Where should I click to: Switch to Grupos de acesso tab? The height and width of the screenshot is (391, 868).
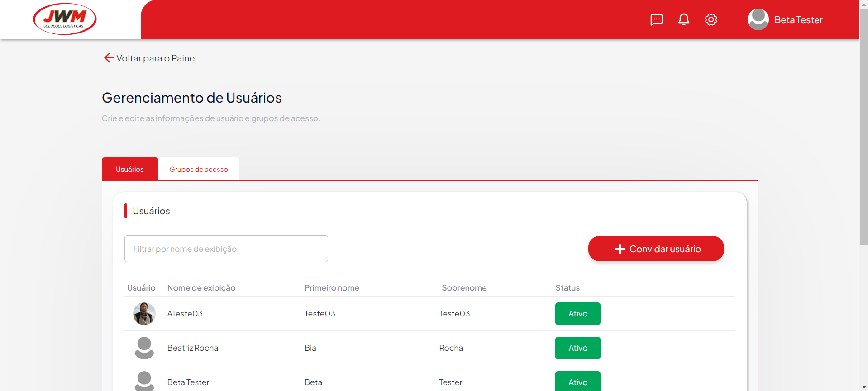click(199, 169)
